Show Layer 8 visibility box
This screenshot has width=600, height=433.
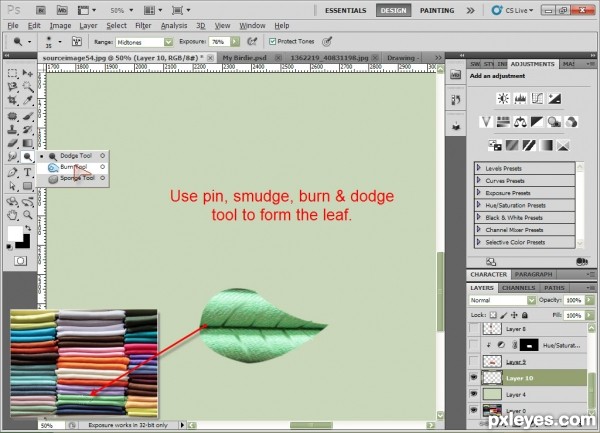(474, 329)
